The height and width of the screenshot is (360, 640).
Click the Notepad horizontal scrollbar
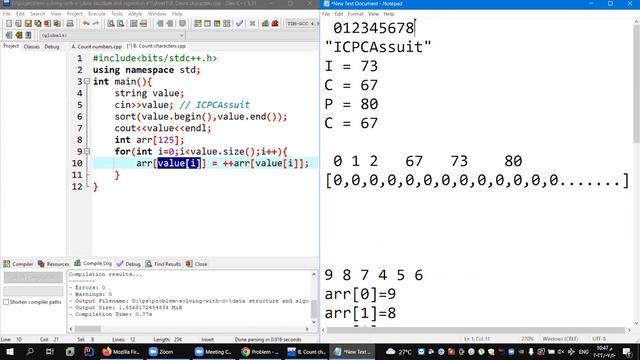click(476, 330)
